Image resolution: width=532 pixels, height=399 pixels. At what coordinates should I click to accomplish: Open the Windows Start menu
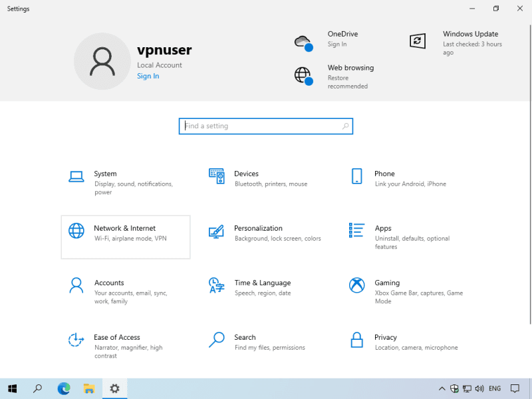12,388
